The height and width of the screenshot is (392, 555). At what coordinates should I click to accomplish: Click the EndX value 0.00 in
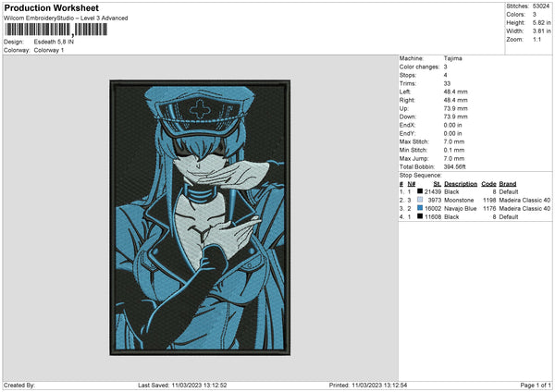(452, 125)
